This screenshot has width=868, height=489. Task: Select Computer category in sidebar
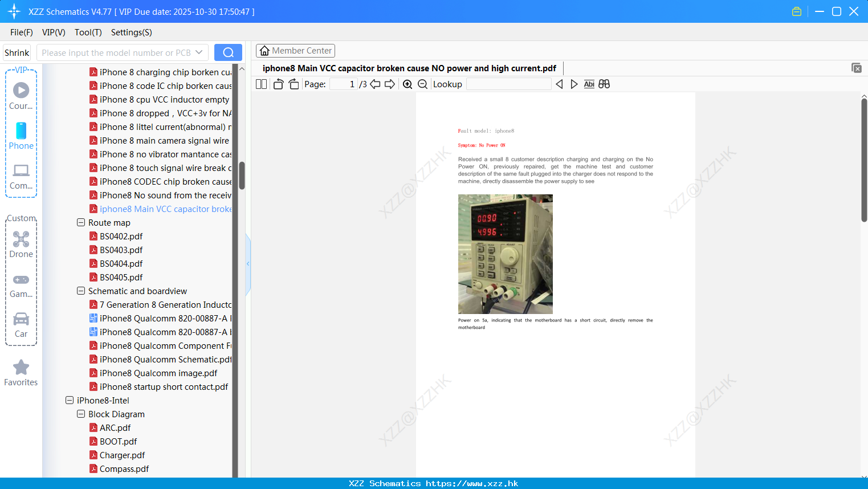coord(21,177)
